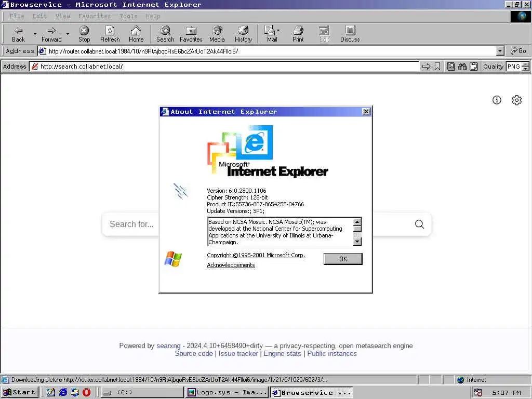The image size is (532, 399).
Task: Click the 5:07 PM taskbar clock
Action: 506,393
